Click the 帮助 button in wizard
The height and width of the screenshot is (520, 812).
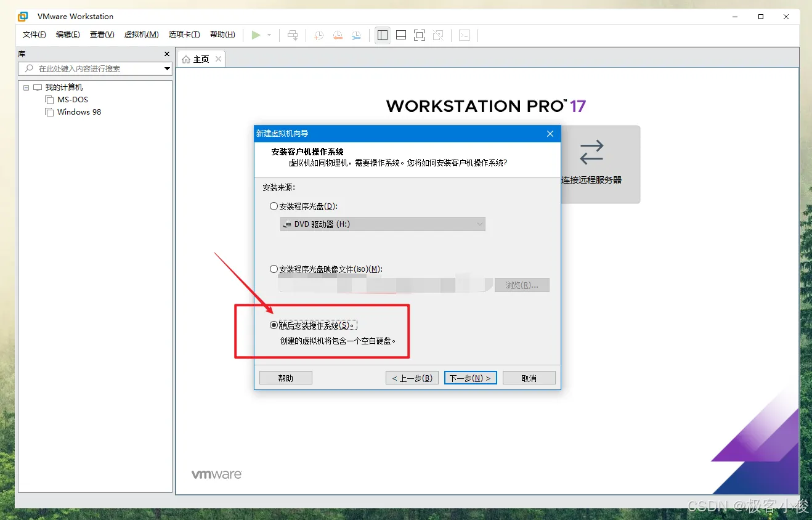286,378
